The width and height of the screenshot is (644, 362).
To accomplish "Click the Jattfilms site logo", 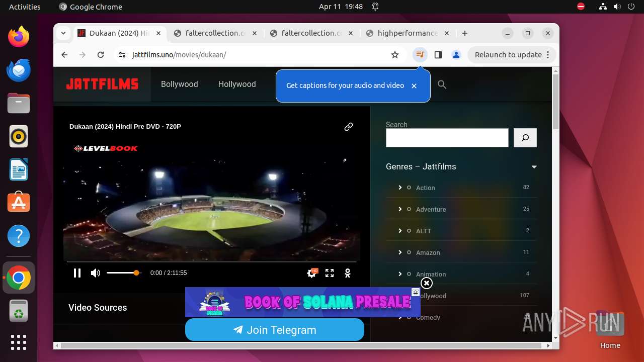I will pyautogui.click(x=102, y=84).
